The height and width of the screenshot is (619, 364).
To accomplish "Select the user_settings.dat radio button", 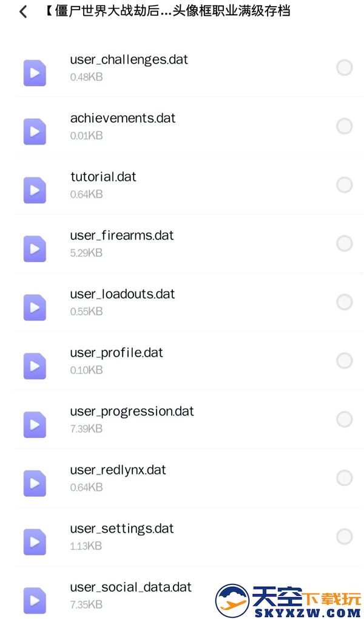I will tap(344, 536).
